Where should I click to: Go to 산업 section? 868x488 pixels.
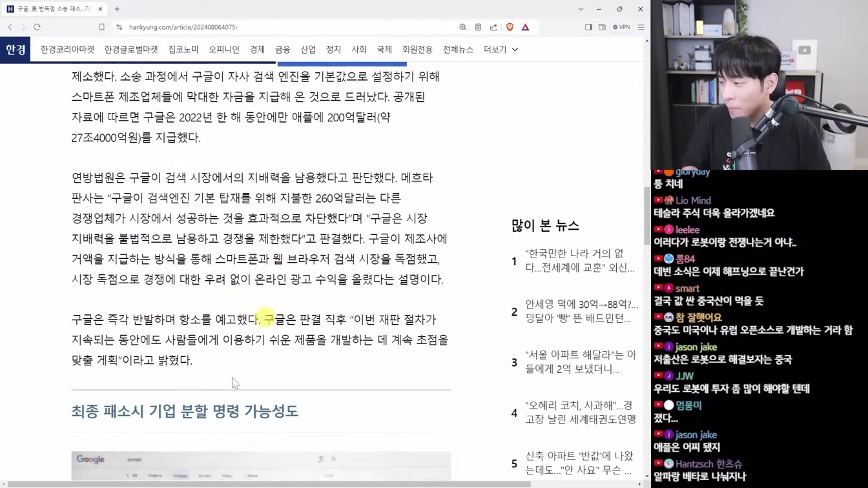[x=308, y=50]
